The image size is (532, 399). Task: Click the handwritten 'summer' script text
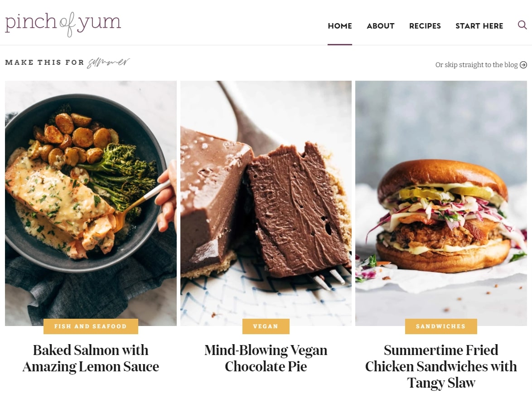pyautogui.click(x=108, y=63)
